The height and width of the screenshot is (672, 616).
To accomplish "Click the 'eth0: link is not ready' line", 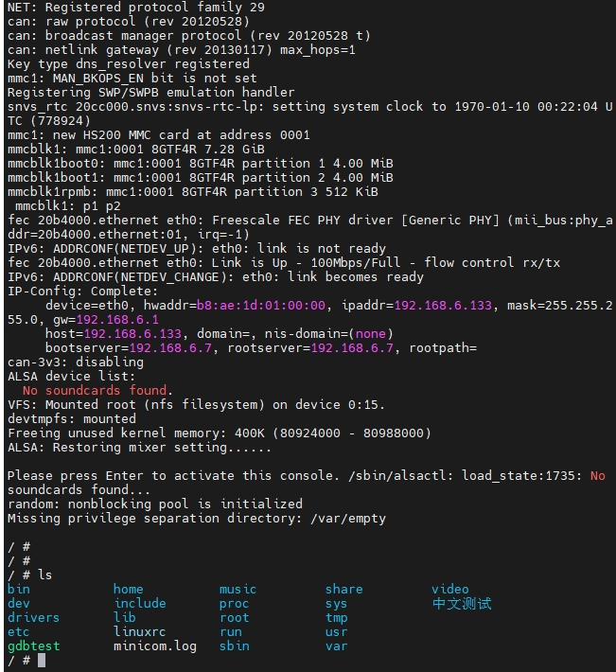I will pos(197,249).
